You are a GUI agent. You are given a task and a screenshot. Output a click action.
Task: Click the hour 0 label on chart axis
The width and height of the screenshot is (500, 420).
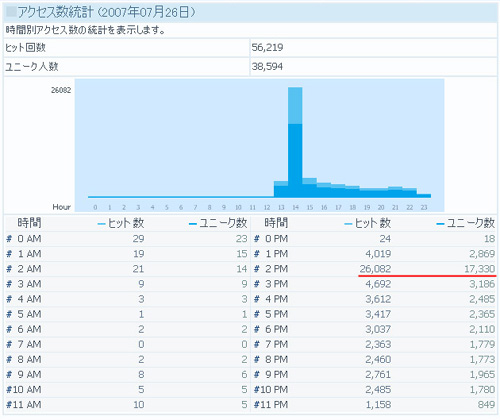click(95, 207)
